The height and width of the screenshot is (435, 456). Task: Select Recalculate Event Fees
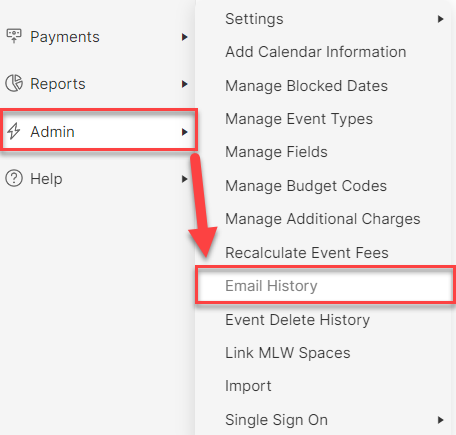pos(307,253)
